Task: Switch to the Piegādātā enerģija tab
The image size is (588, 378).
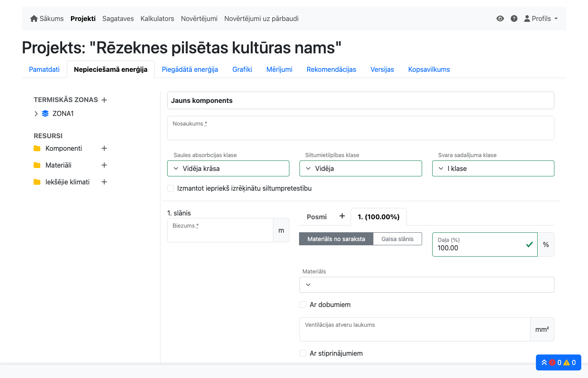Action: pyautogui.click(x=190, y=69)
